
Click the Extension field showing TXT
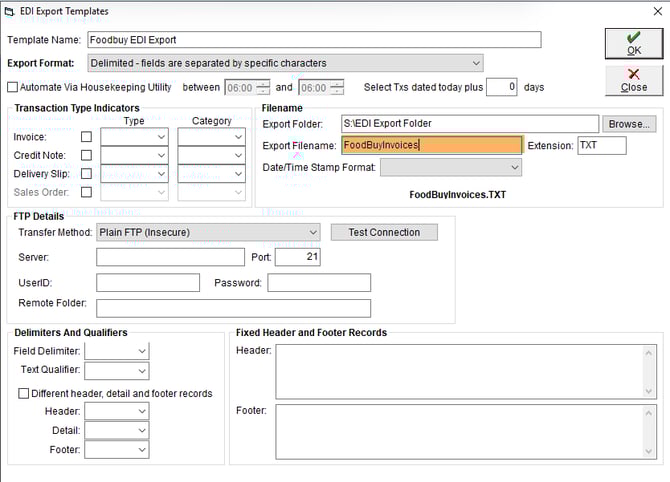pyautogui.click(x=602, y=145)
